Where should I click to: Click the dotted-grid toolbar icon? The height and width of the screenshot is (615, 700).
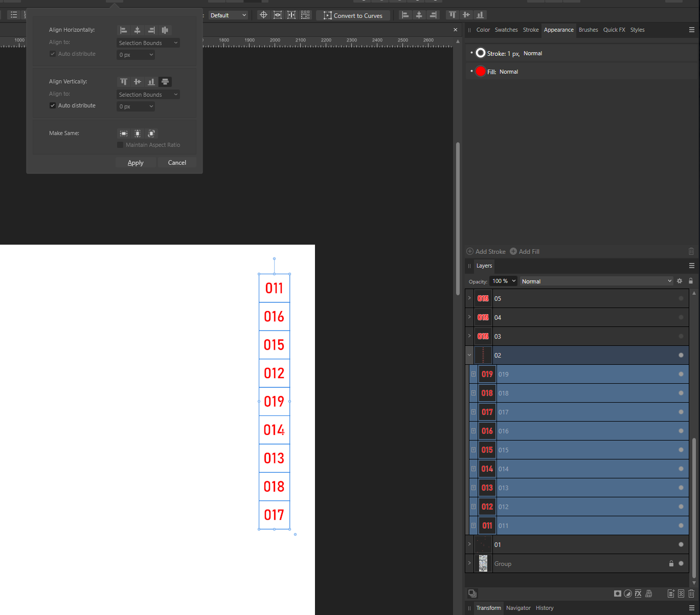point(305,15)
